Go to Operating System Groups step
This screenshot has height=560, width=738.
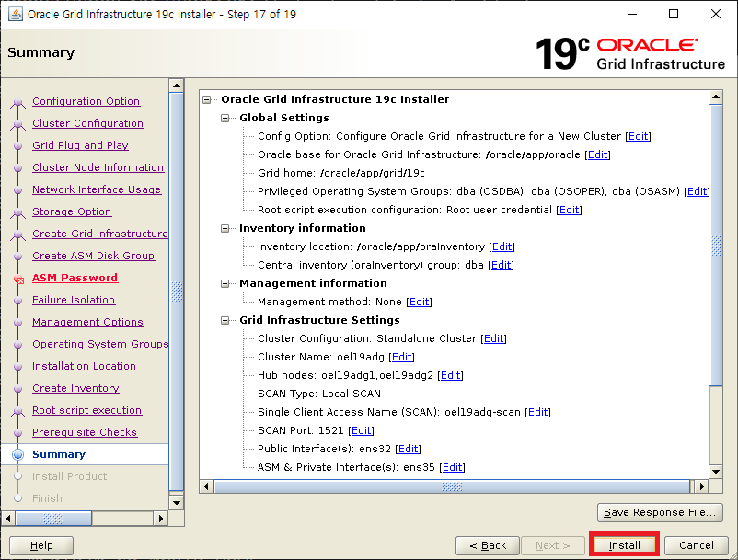99,344
